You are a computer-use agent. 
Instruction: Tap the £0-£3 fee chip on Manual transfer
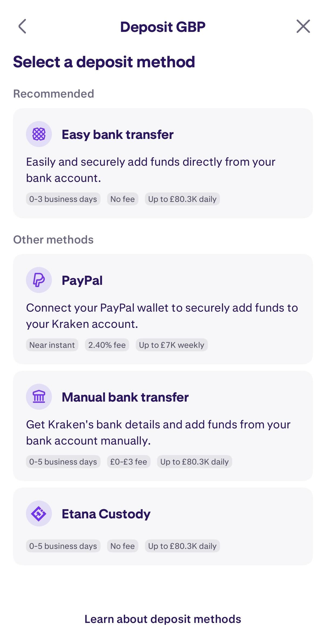128,462
